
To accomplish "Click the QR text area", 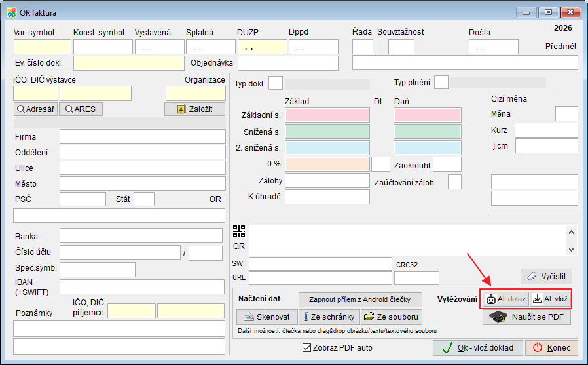I will 413,241.
